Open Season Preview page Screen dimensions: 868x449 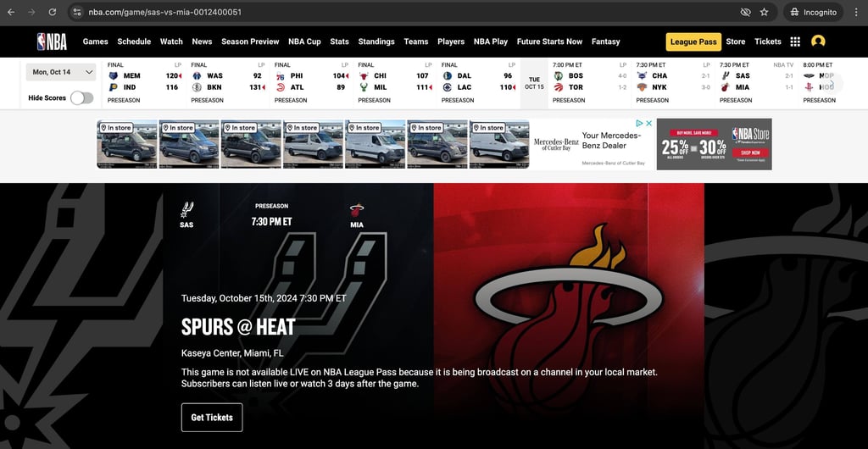pos(250,42)
